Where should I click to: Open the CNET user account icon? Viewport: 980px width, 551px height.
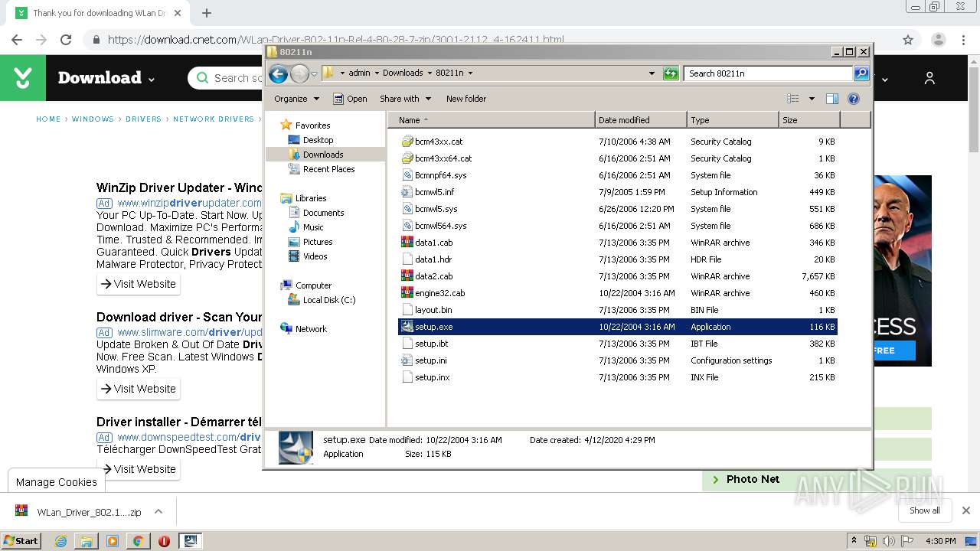tap(929, 78)
